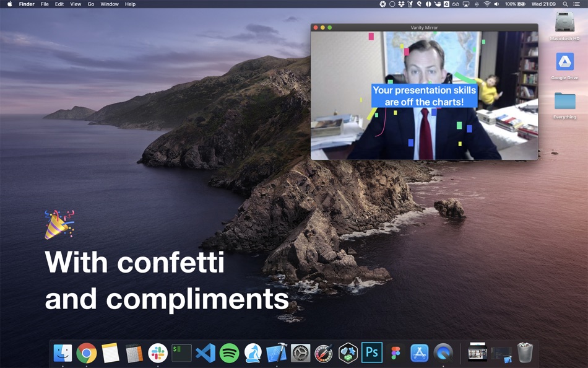This screenshot has width=588, height=368.
Task: Open the white knight chess app in Dock
Action: [x=253, y=353]
